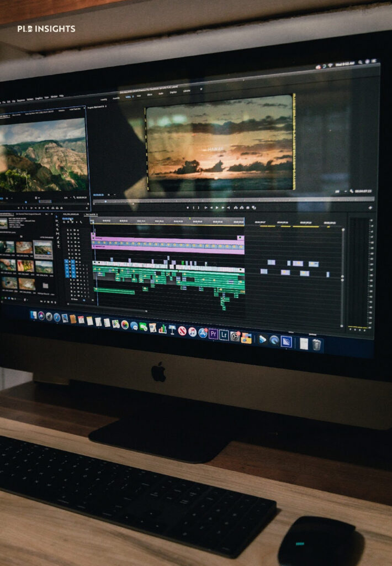392x566 pixels.
Task: Select the Ripple Edit tool
Action: (x=57, y=224)
